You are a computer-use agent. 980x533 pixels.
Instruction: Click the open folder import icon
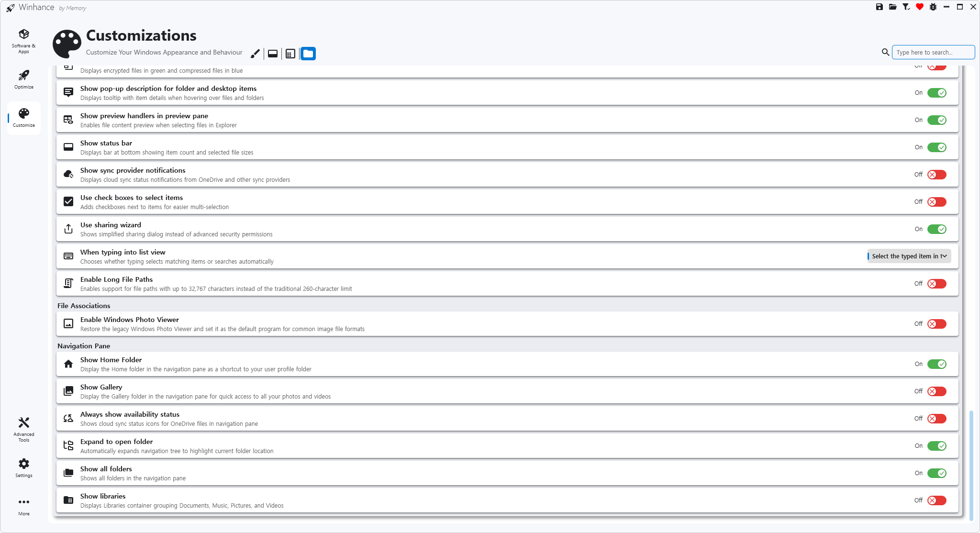click(892, 7)
